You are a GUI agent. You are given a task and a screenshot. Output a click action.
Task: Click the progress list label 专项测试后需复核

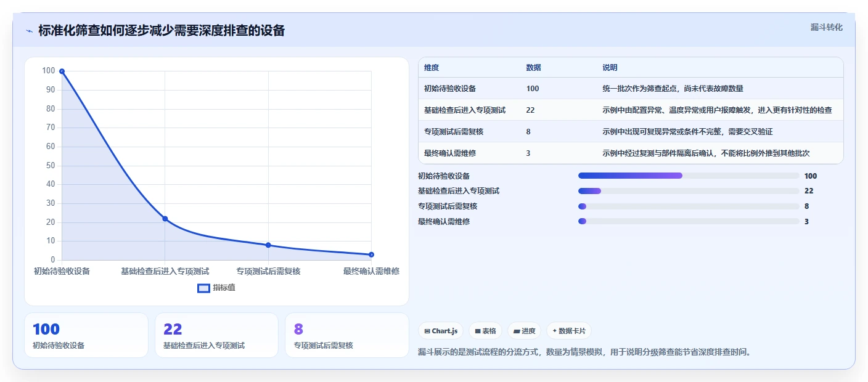(448, 206)
